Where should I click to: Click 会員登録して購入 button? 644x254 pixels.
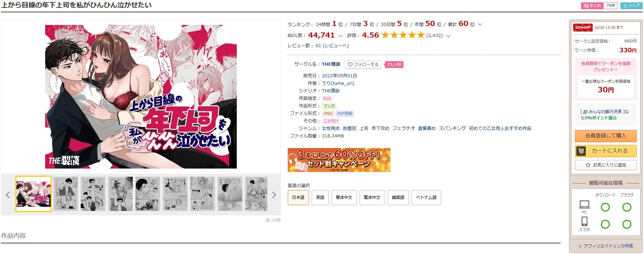pyautogui.click(x=606, y=136)
